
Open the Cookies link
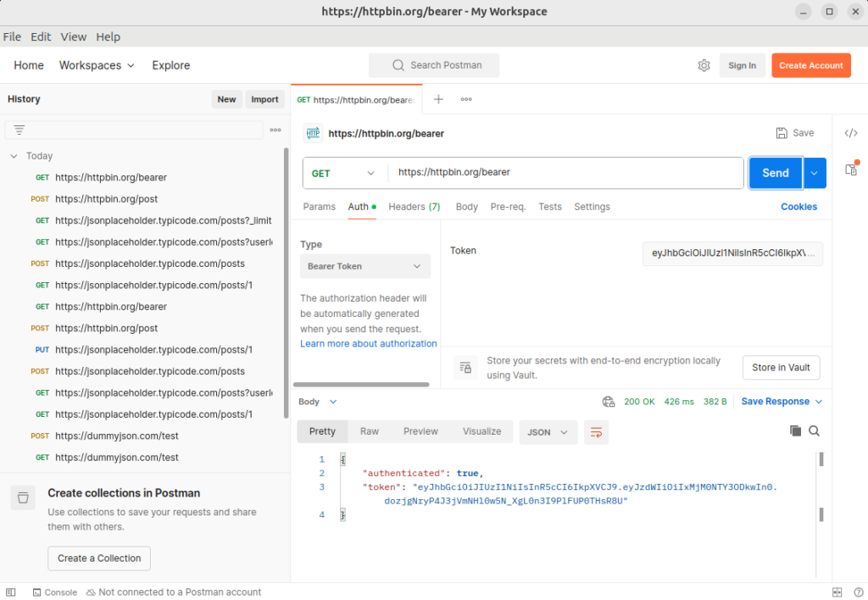pos(798,207)
